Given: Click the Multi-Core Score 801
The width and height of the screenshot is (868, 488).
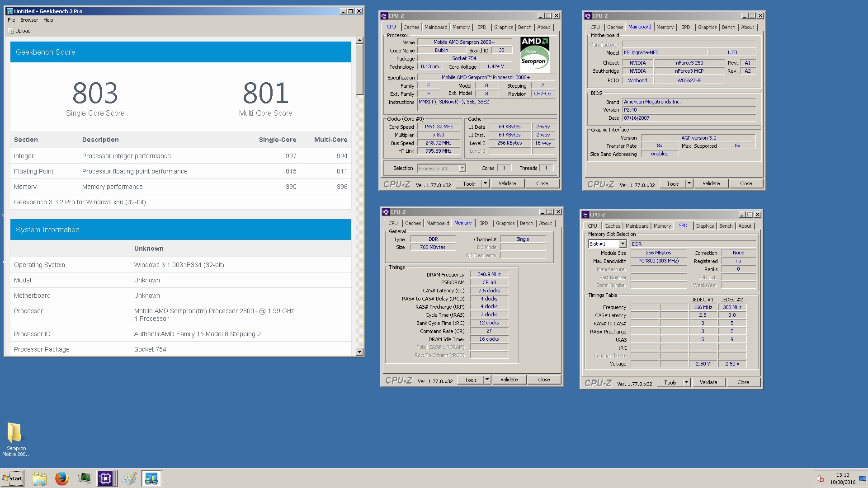Looking at the screenshot, I should point(265,94).
